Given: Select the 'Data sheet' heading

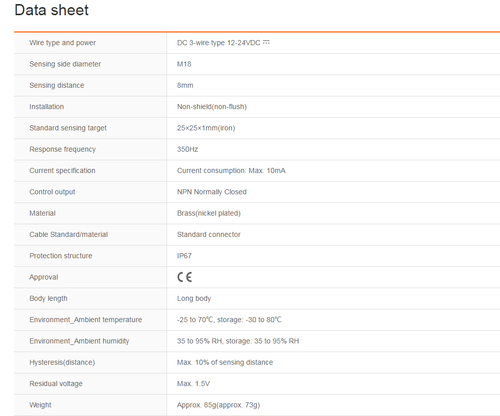Looking at the screenshot, I should [52, 10].
